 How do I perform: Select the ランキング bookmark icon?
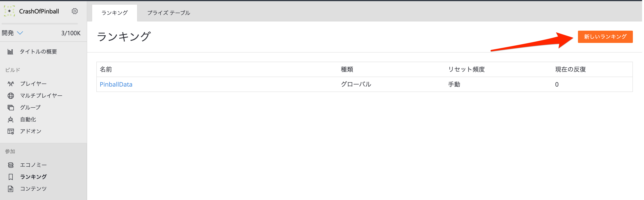(x=11, y=177)
